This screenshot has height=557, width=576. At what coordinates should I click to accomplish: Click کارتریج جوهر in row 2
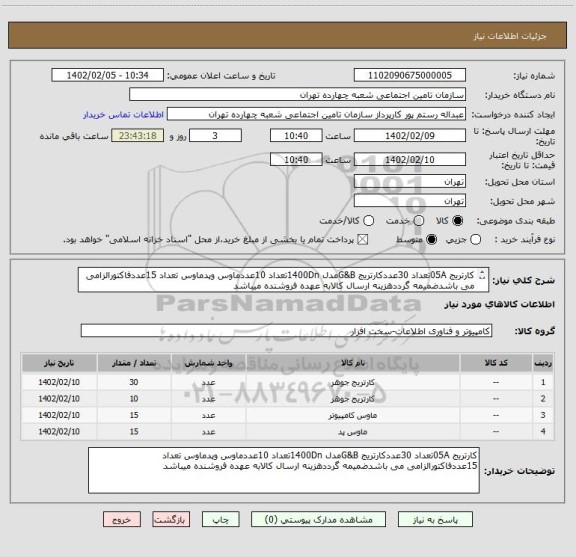353,399
